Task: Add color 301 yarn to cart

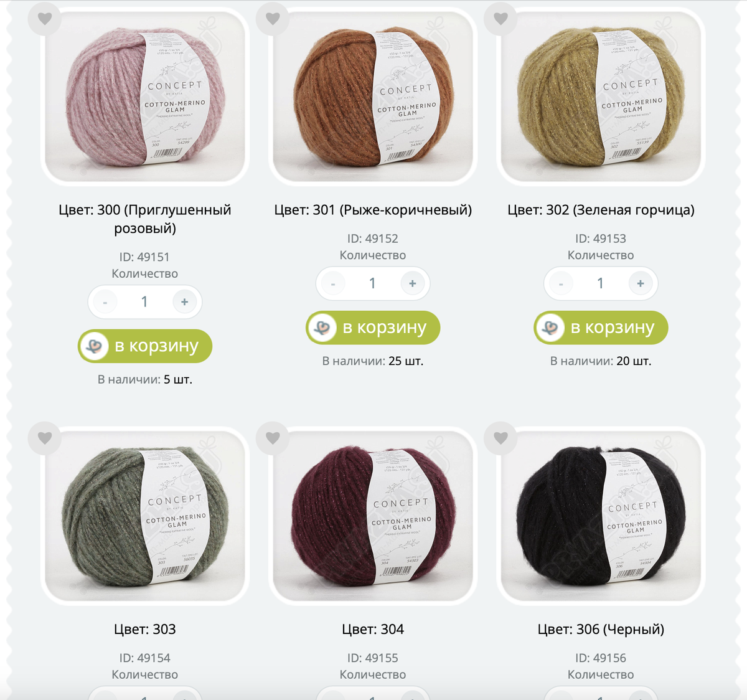Action: 373,327
